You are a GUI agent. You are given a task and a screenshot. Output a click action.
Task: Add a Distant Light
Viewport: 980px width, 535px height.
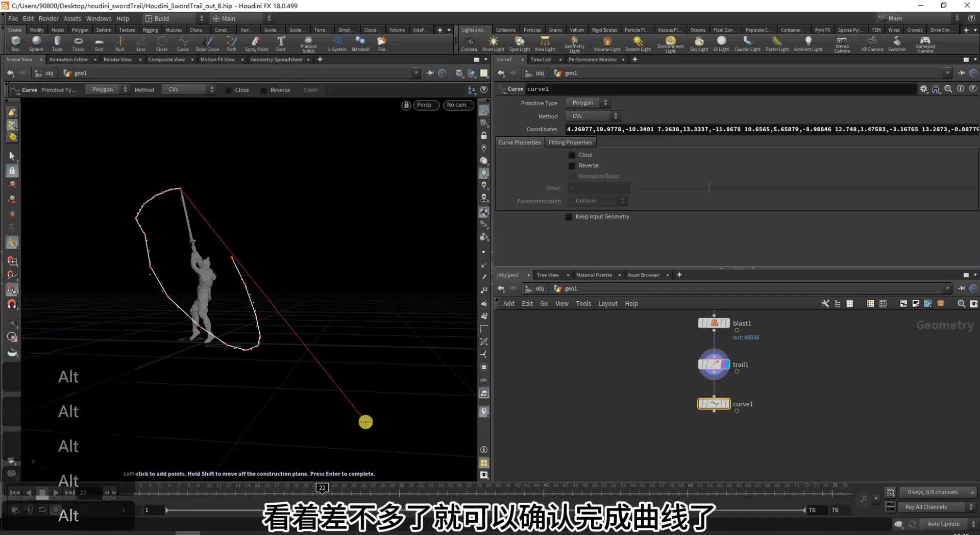click(x=638, y=43)
